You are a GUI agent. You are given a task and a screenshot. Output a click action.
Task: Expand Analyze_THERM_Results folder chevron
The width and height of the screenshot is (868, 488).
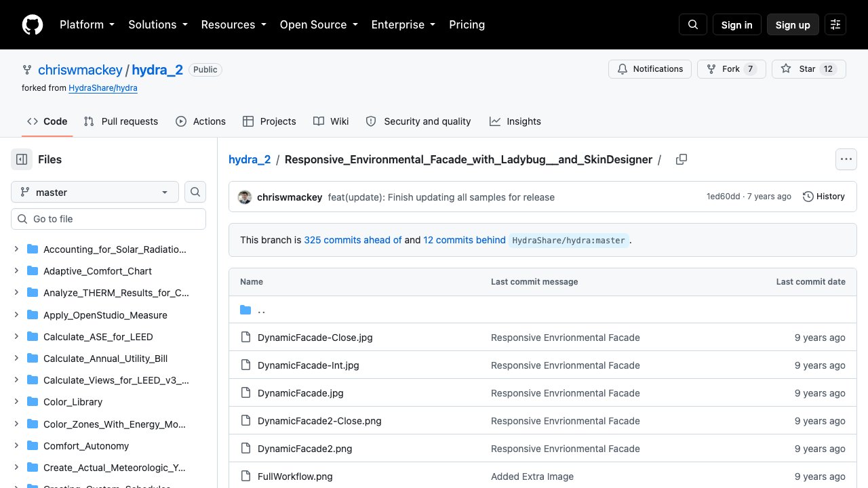tap(16, 293)
